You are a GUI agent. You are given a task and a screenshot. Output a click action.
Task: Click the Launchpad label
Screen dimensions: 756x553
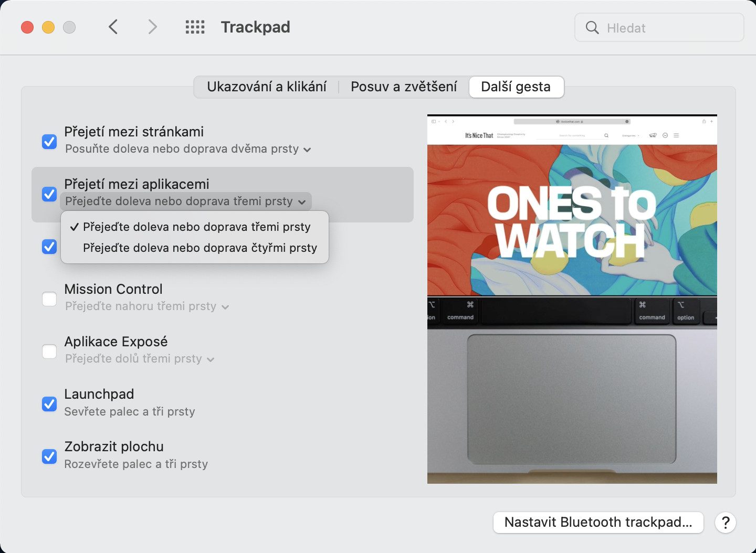tap(99, 394)
